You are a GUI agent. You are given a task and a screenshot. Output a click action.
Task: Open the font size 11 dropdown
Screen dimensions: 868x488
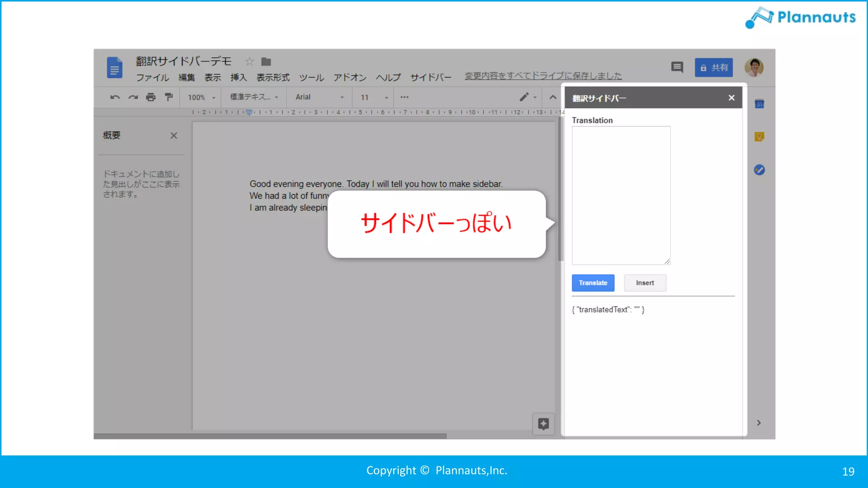pyautogui.click(x=374, y=97)
